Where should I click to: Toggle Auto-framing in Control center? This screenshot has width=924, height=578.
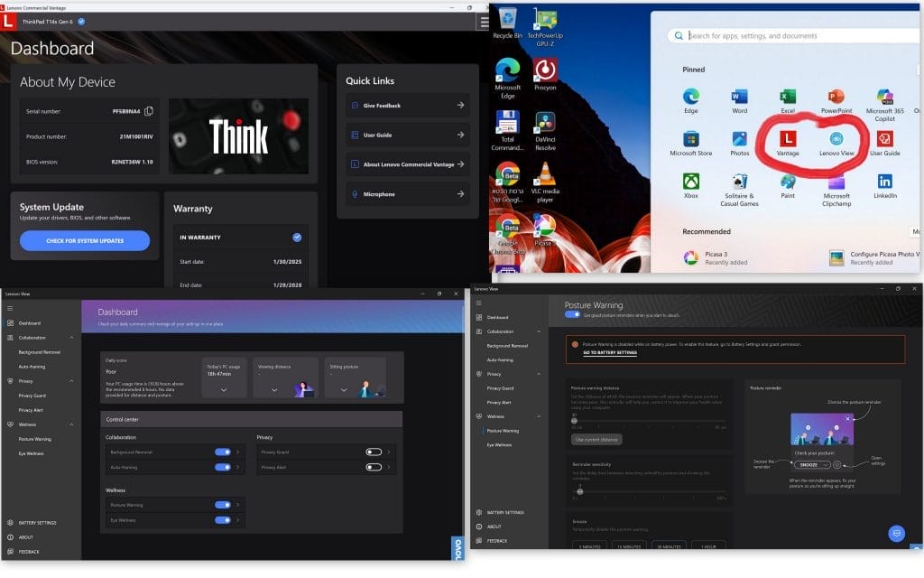[x=223, y=467]
